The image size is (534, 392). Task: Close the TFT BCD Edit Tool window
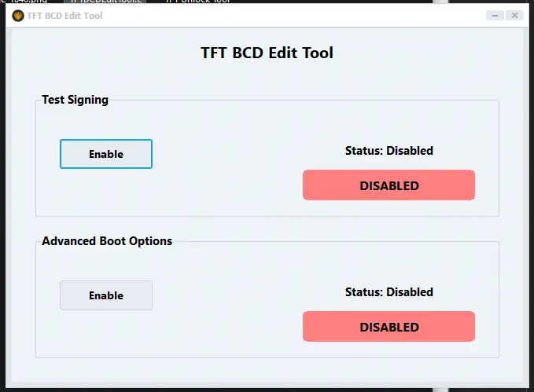pos(514,16)
